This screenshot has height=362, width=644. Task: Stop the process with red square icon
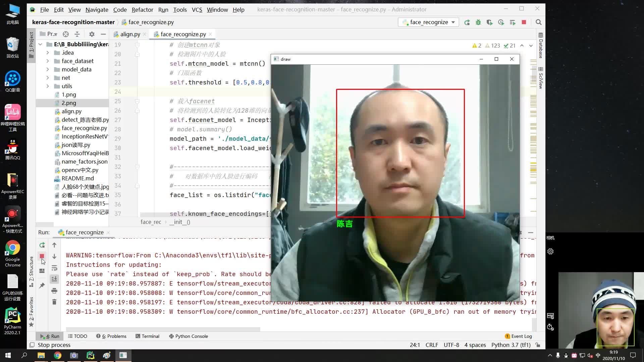tap(524, 22)
